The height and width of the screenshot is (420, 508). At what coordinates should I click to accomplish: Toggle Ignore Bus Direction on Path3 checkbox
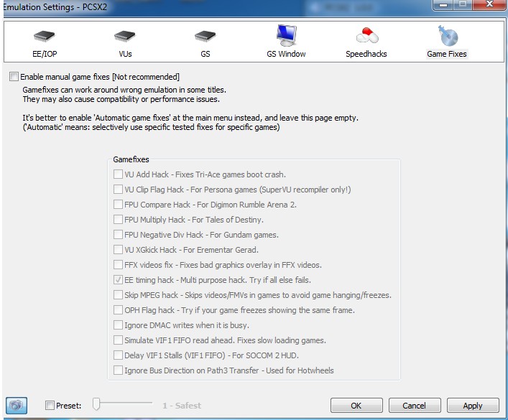pyautogui.click(x=118, y=370)
